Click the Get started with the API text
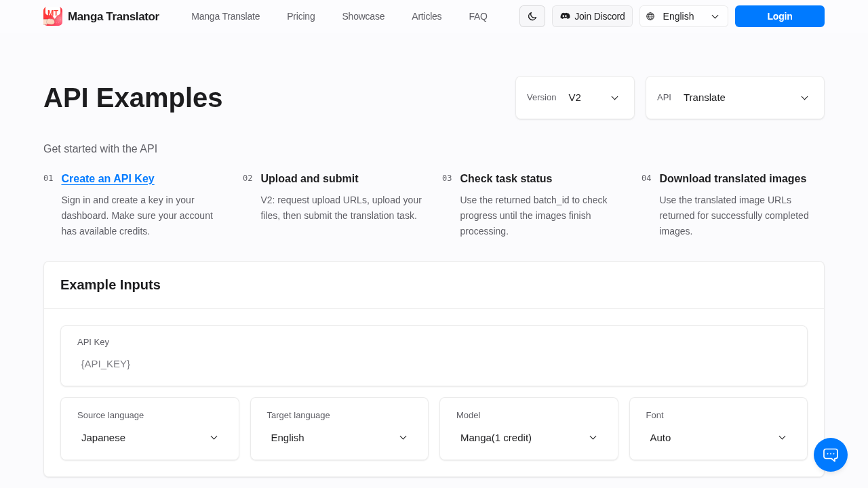The height and width of the screenshot is (488, 868). point(100,149)
